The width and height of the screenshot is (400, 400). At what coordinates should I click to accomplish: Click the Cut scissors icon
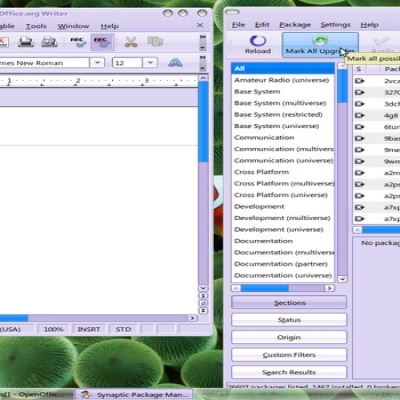pyautogui.click(x=131, y=42)
